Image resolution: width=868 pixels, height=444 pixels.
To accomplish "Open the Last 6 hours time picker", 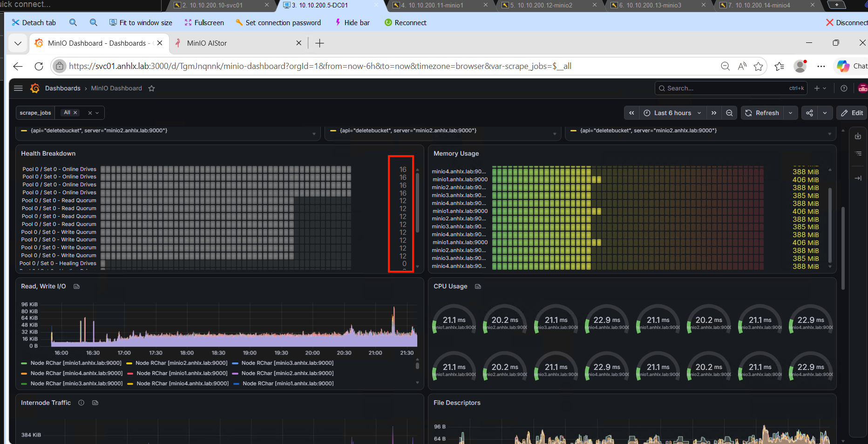I will 672,113.
